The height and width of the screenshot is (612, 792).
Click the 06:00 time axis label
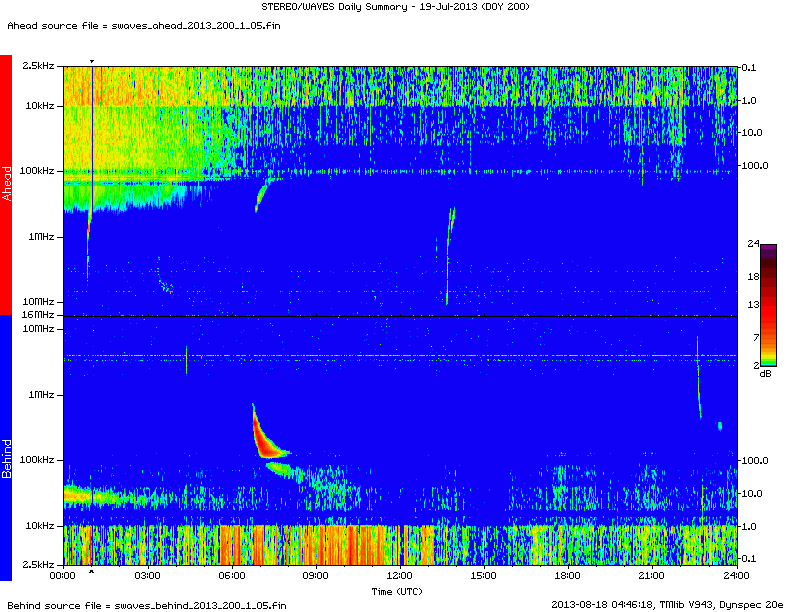231,576
